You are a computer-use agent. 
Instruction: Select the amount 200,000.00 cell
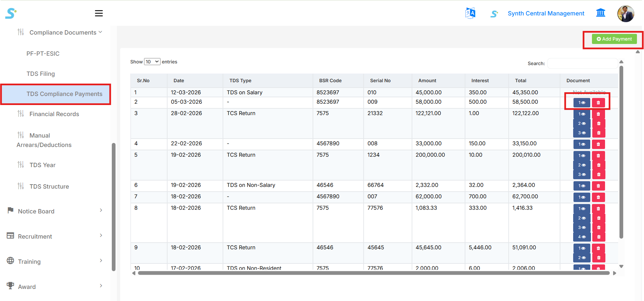[439, 165]
